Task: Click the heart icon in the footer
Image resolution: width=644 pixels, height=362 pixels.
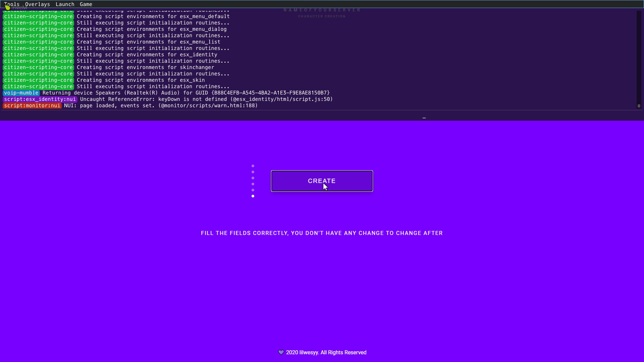Action: [x=281, y=352]
